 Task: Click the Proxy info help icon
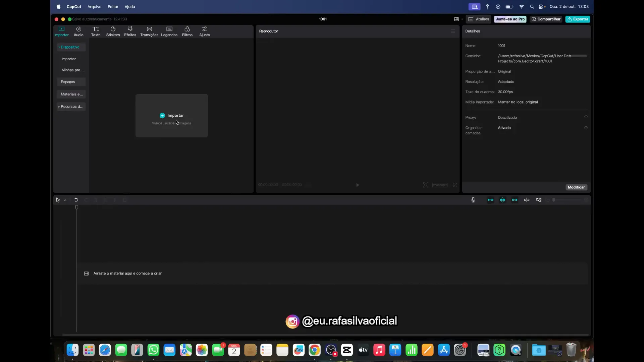point(586,117)
